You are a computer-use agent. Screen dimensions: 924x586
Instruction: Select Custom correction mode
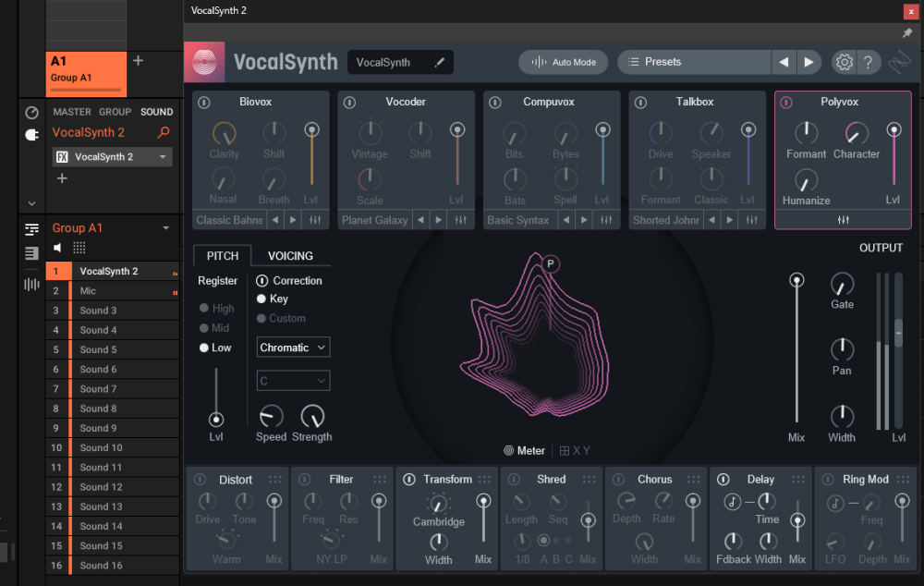(281, 318)
